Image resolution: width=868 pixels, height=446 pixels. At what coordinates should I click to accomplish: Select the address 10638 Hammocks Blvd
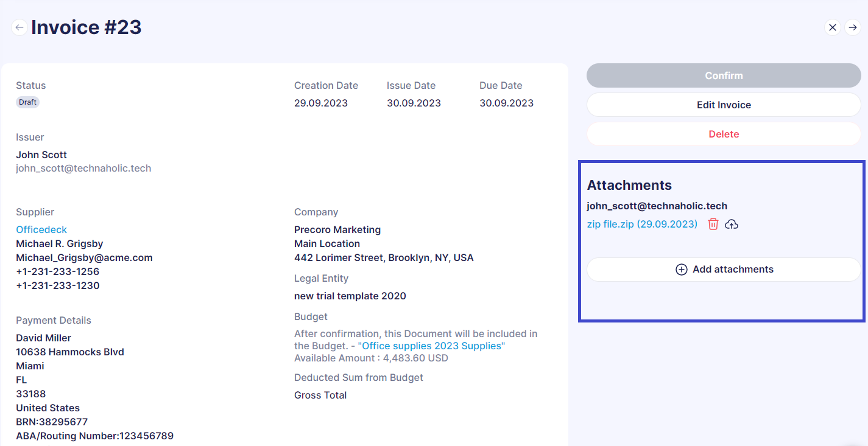tap(70, 352)
